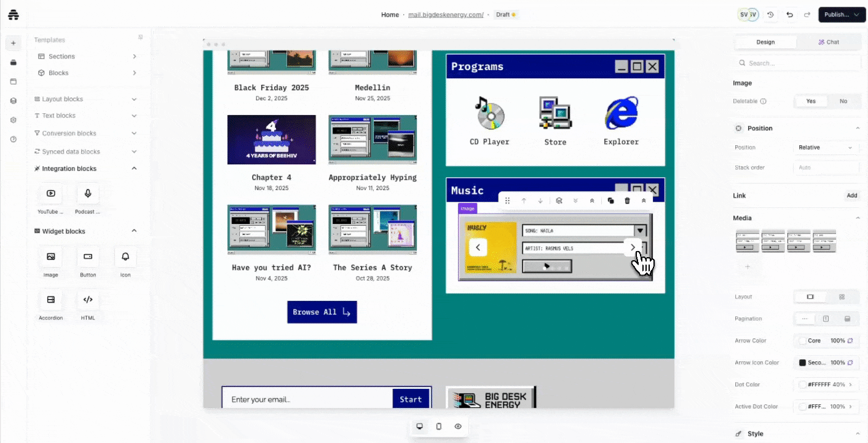Change the Arrow Color swatch
This screenshot has width=868, height=443.
[802, 341]
